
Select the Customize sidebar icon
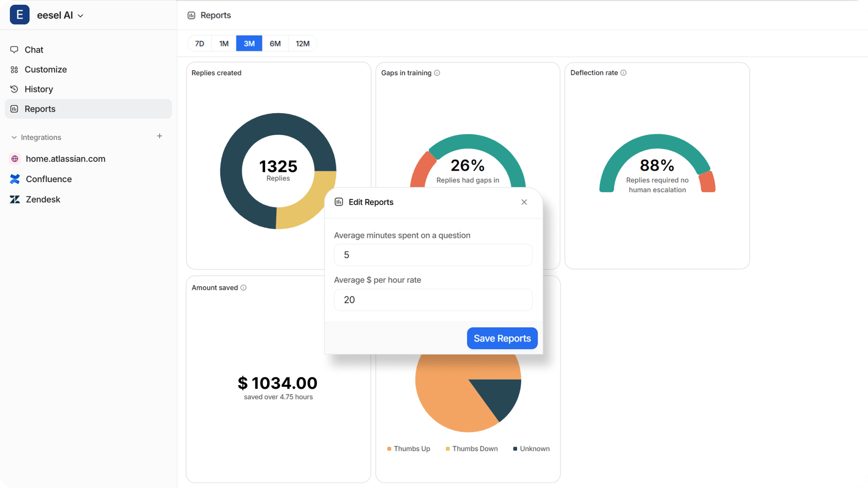[15, 69]
